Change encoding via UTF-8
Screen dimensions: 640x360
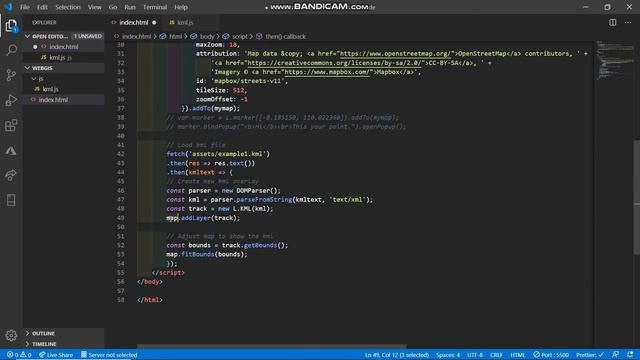475,355
